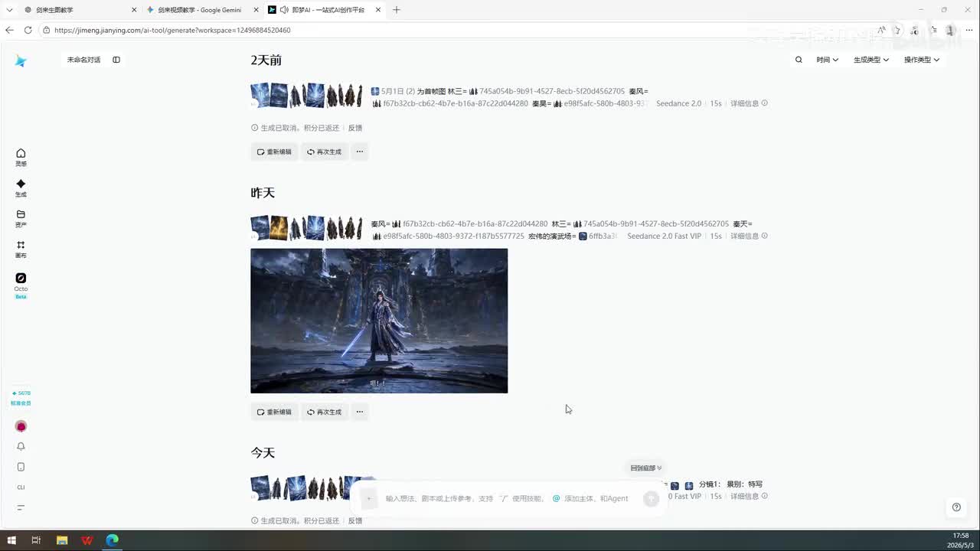The image size is (980, 551).
Task: Open the bottom sidebar menu lines icon
Action: point(21,507)
